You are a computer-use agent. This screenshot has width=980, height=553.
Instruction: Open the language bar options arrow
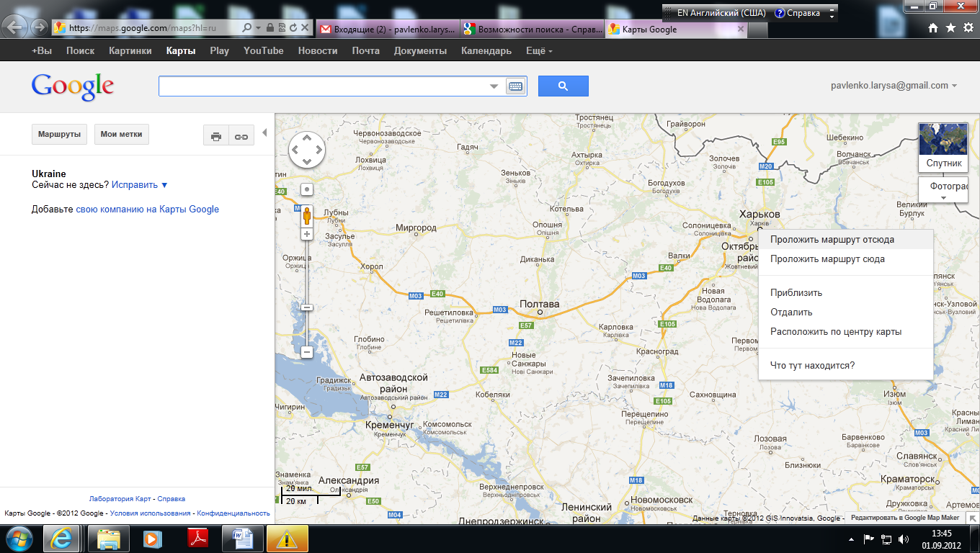[832, 17]
